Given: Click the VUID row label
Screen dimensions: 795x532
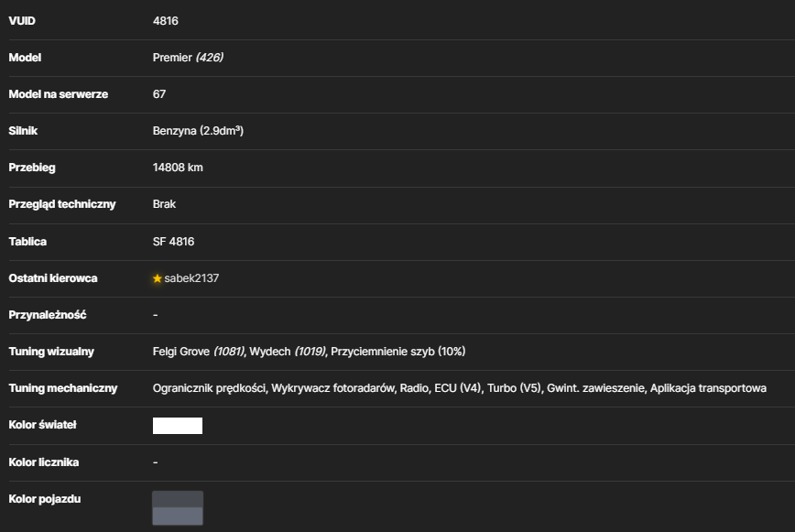Looking at the screenshot, I should pos(22,21).
